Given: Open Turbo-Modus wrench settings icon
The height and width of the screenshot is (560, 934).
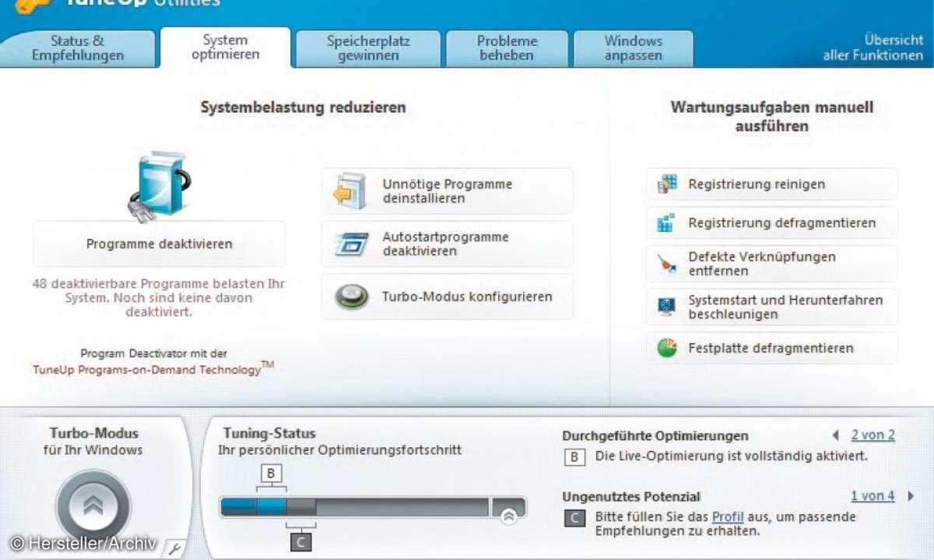Looking at the screenshot, I should (x=174, y=548).
